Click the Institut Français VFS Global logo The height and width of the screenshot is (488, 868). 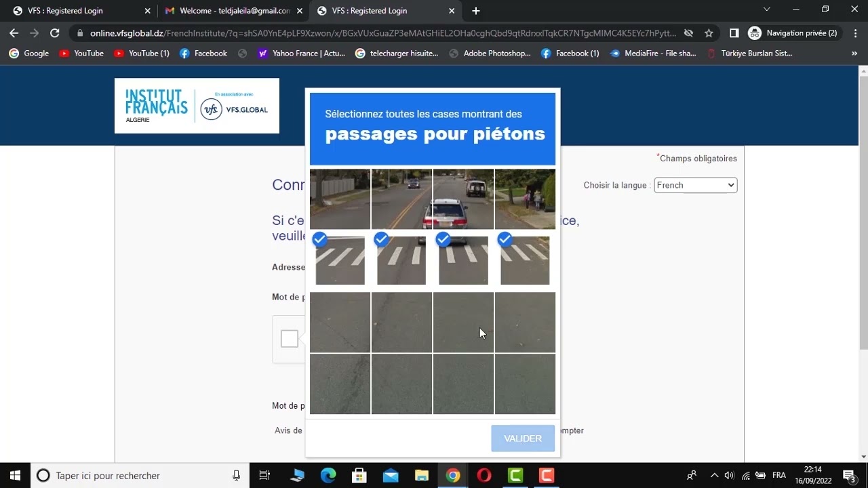pos(197,106)
